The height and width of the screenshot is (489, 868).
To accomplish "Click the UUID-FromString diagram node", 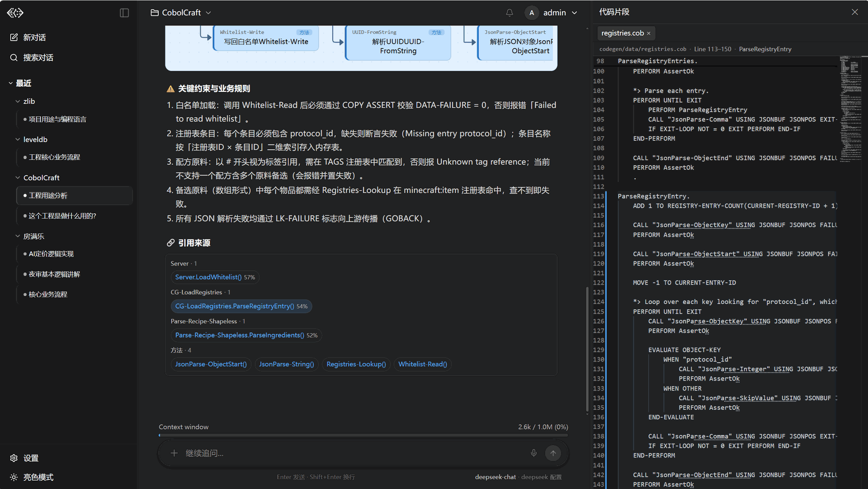I will point(398,43).
